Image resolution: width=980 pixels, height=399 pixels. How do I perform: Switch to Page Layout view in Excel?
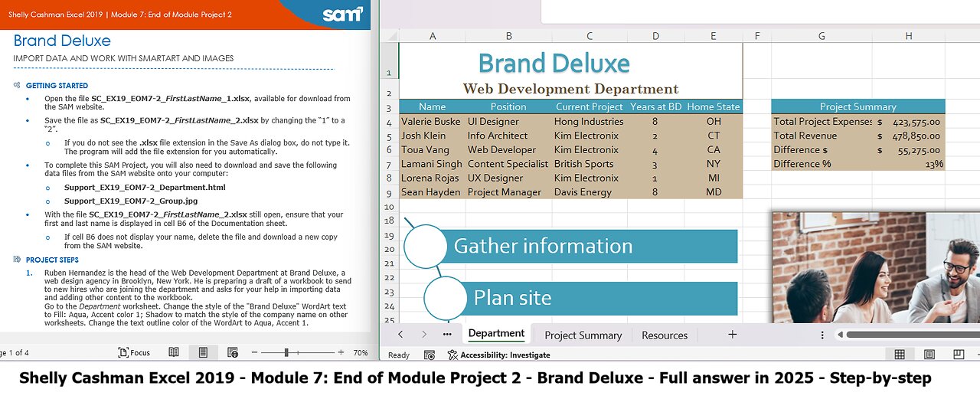click(x=929, y=355)
